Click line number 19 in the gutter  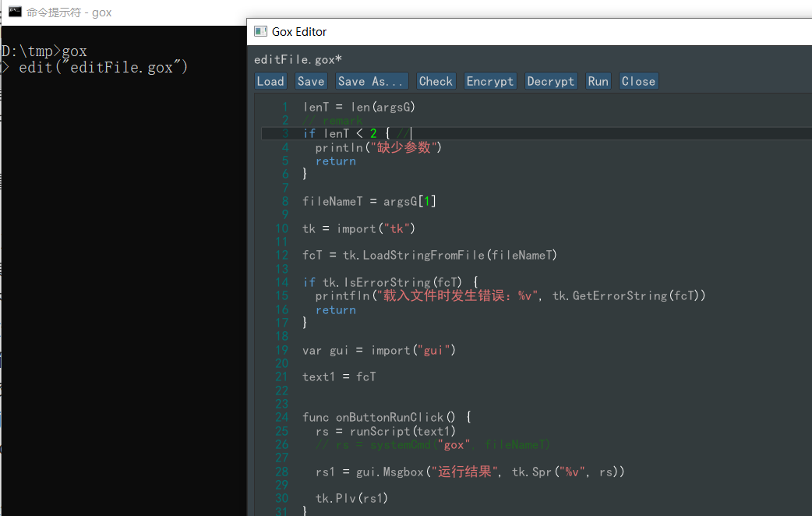[x=282, y=350]
